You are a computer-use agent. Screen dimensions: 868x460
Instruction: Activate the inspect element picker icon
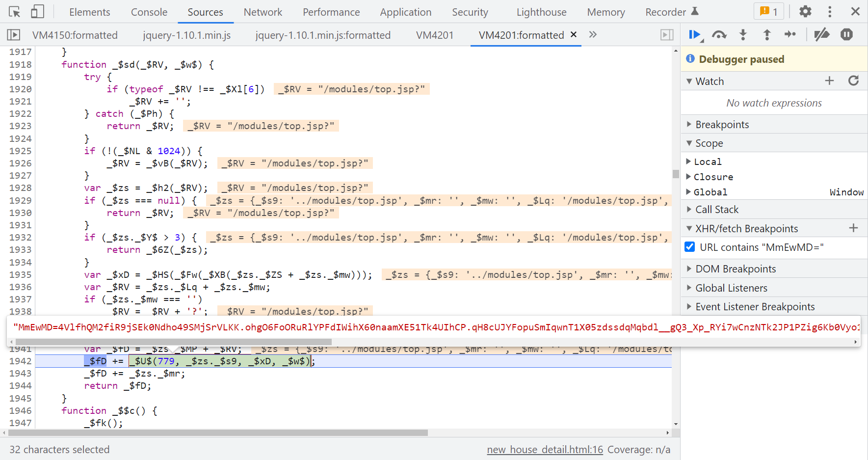coord(15,12)
